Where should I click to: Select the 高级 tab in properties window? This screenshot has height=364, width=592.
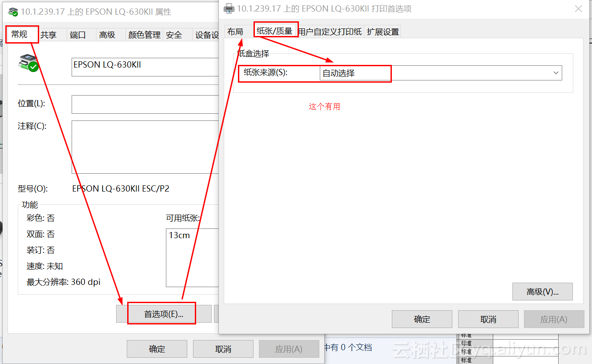point(107,35)
